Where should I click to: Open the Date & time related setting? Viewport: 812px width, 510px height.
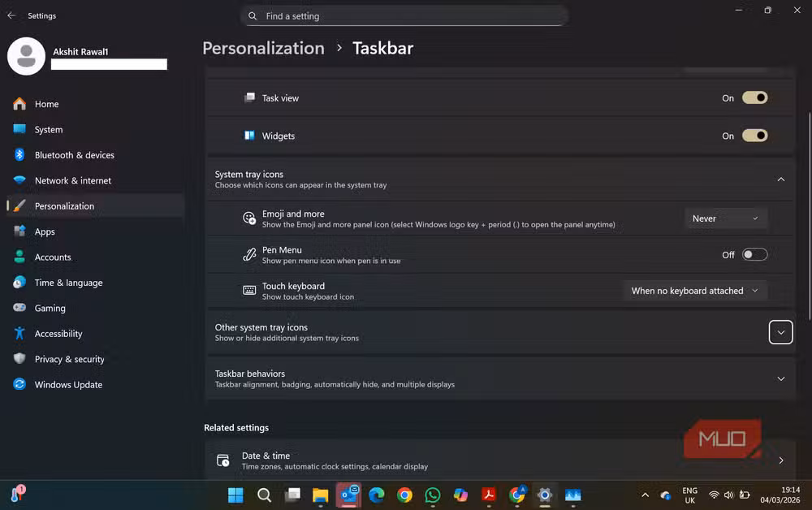point(500,460)
